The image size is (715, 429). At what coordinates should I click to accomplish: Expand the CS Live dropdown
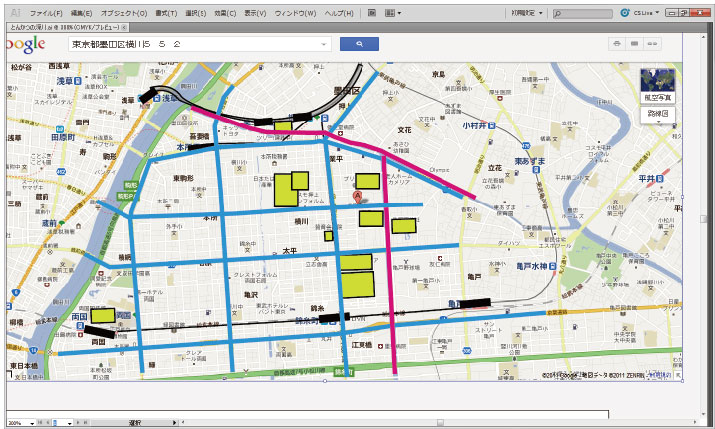point(657,13)
